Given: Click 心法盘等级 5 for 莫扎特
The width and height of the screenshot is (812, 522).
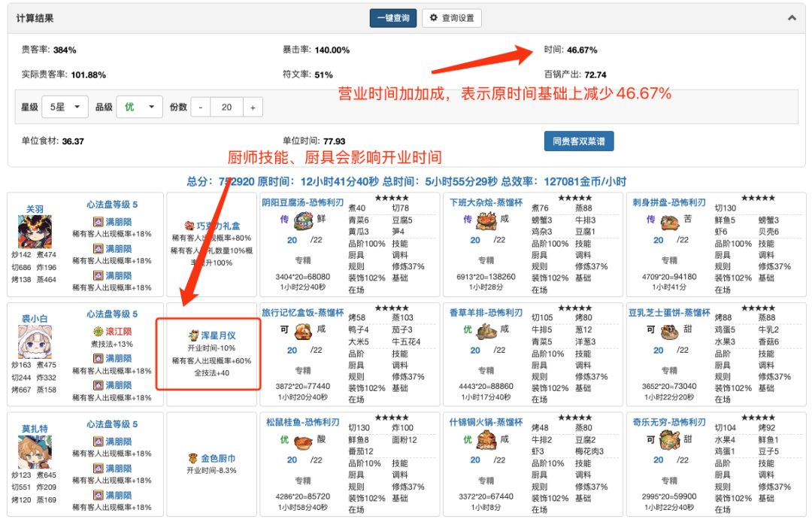Looking at the screenshot, I should pyautogui.click(x=112, y=424).
